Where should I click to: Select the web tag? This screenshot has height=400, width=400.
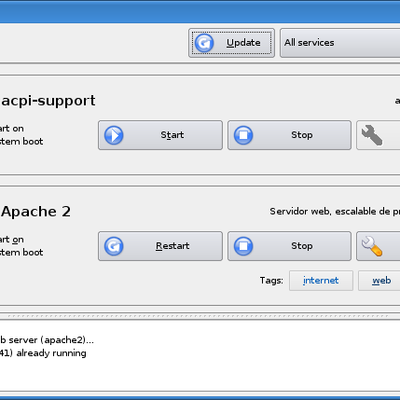tap(379, 280)
